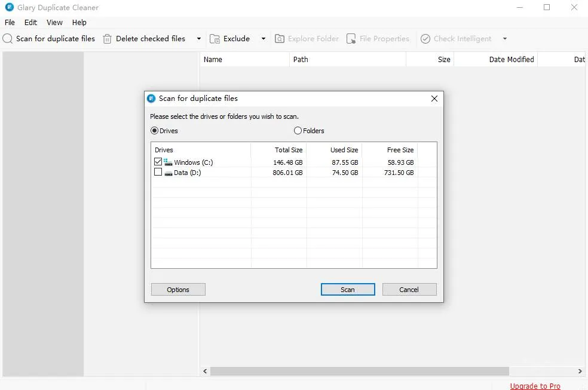Click the 74.50 GB used size value
The image size is (588, 390).
(345, 173)
